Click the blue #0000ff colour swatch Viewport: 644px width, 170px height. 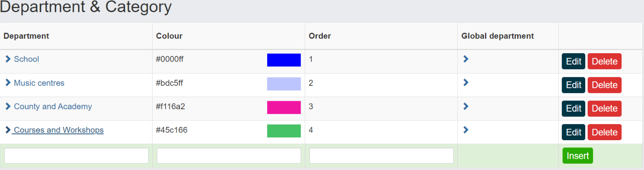pos(284,60)
